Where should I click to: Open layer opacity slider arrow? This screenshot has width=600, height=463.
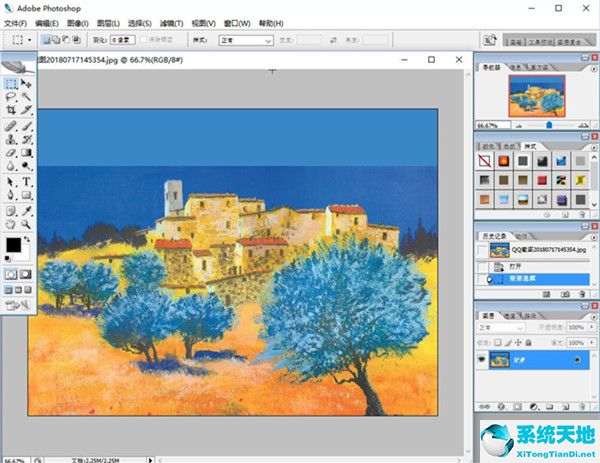pos(592,328)
